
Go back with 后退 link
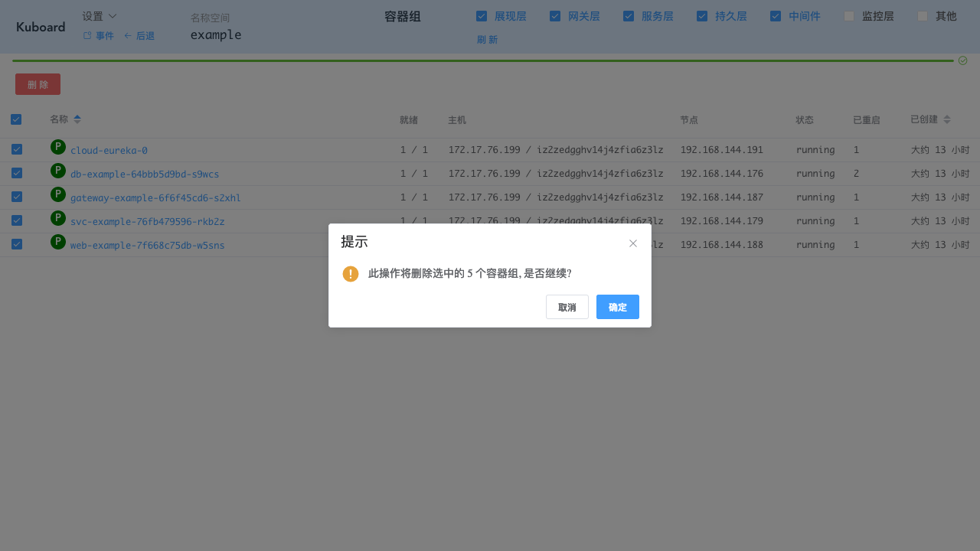(139, 36)
